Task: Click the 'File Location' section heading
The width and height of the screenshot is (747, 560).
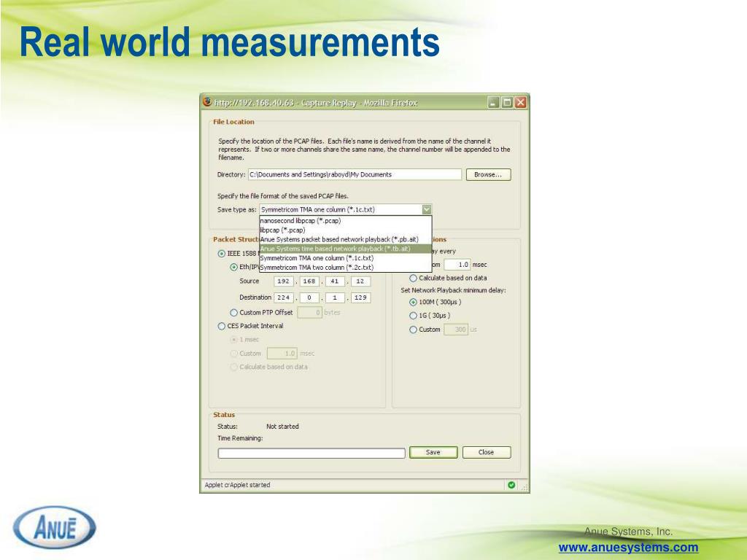Action: tap(233, 122)
